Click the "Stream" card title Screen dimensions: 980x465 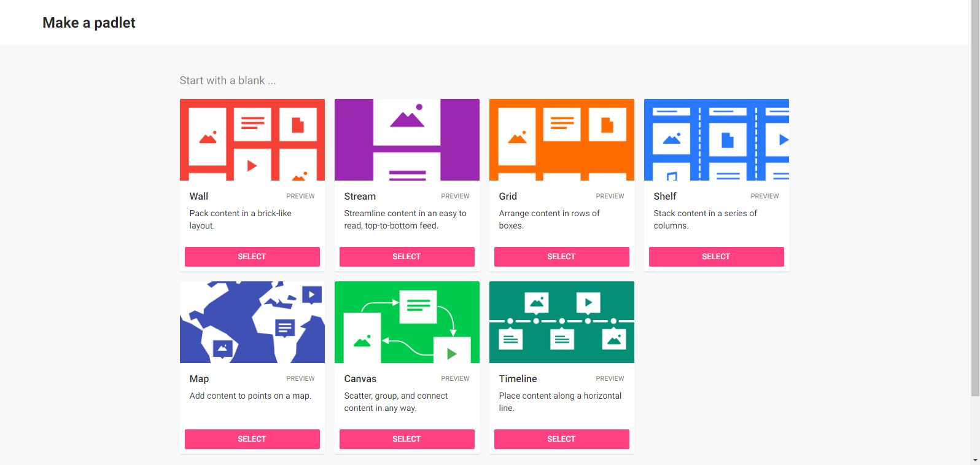tap(360, 197)
